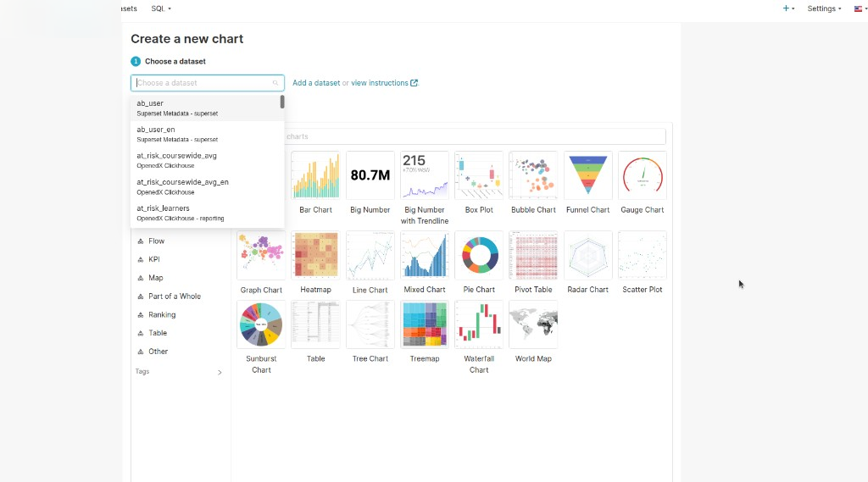Pick the Mixed Chart type
The height and width of the screenshot is (482, 868).
click(425, 255)
